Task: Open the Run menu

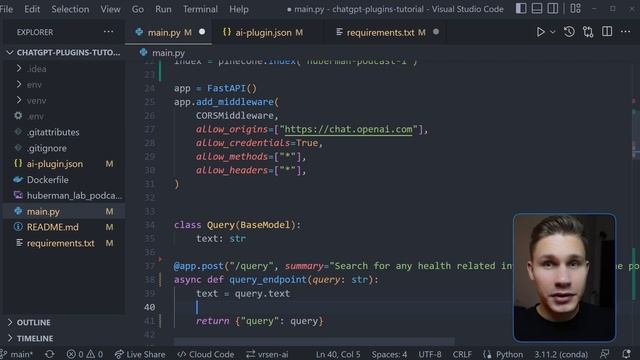Action: pos(163,9)
